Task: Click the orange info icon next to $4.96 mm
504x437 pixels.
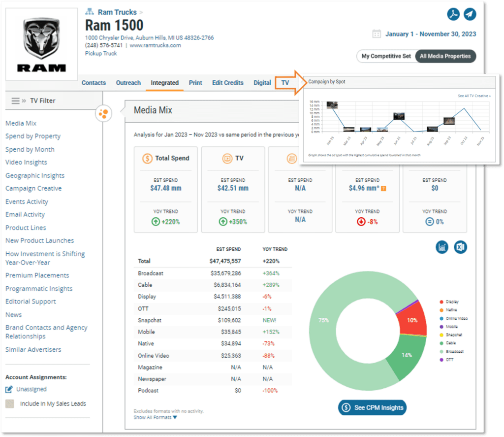Action: click(383, 189)
